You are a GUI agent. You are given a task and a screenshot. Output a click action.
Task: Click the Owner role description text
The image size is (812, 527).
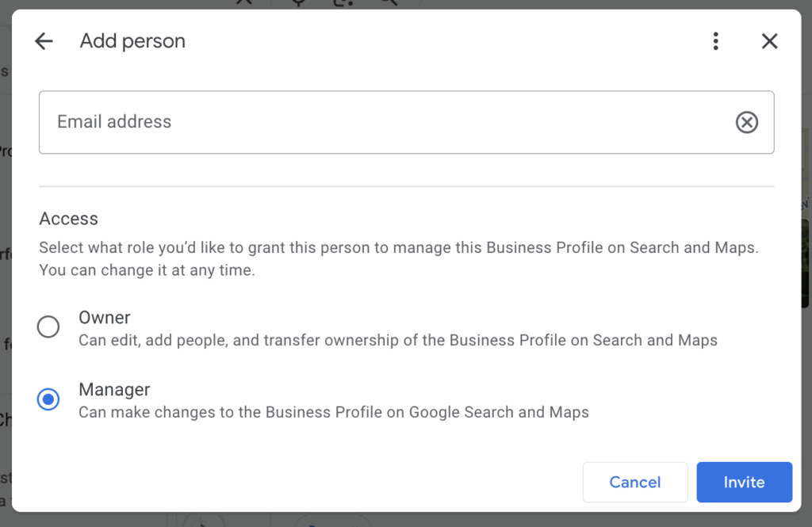pyautogui.click(x=397, y=341)
